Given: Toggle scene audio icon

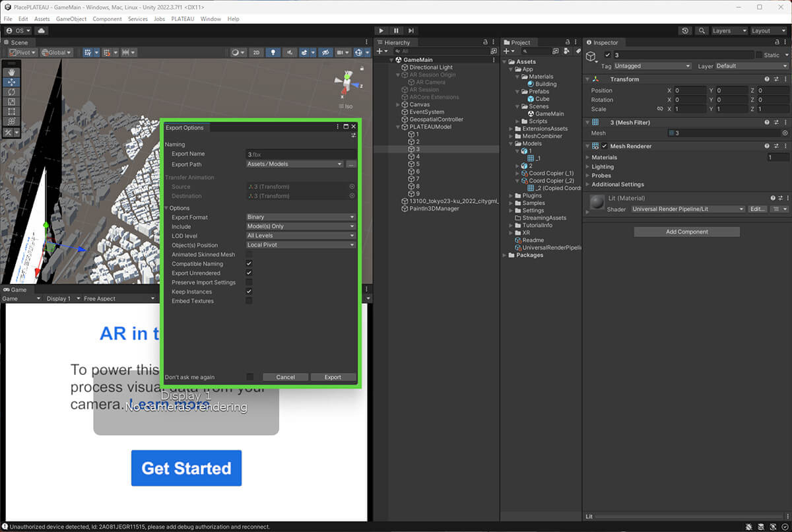Looking at the screenshot, I should point(290,53).
